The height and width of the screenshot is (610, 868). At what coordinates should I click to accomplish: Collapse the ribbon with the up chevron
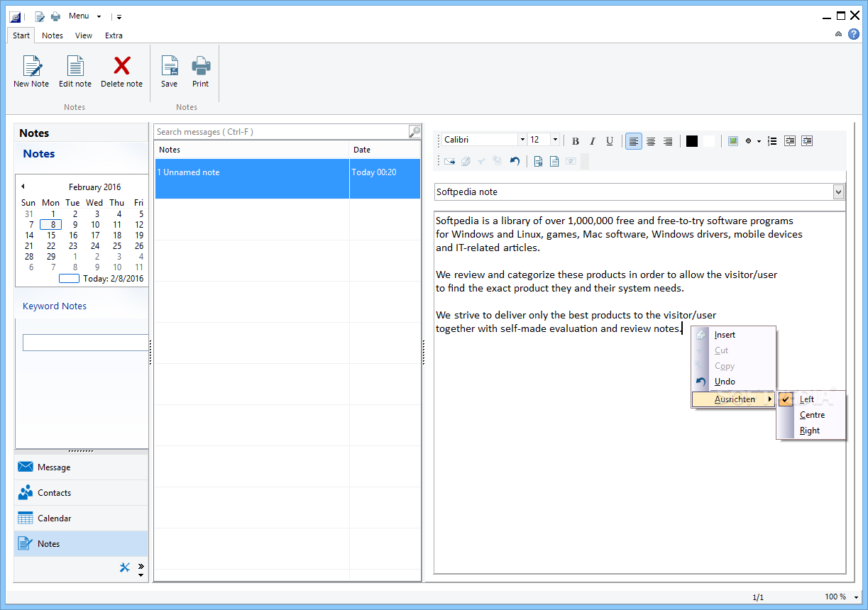coord(839,34)
